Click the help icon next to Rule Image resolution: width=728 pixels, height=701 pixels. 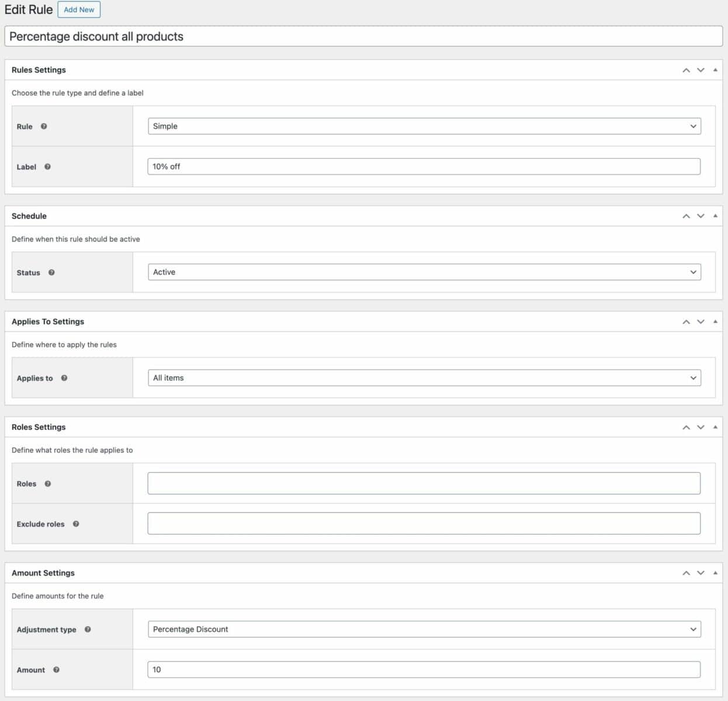(x=44, y=126)
